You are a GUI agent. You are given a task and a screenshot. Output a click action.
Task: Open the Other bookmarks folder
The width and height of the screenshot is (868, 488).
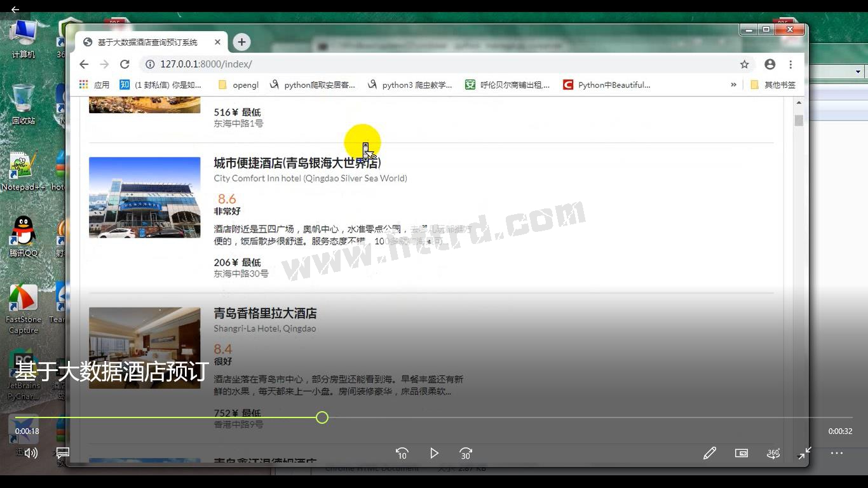click(x=773, y=85)
